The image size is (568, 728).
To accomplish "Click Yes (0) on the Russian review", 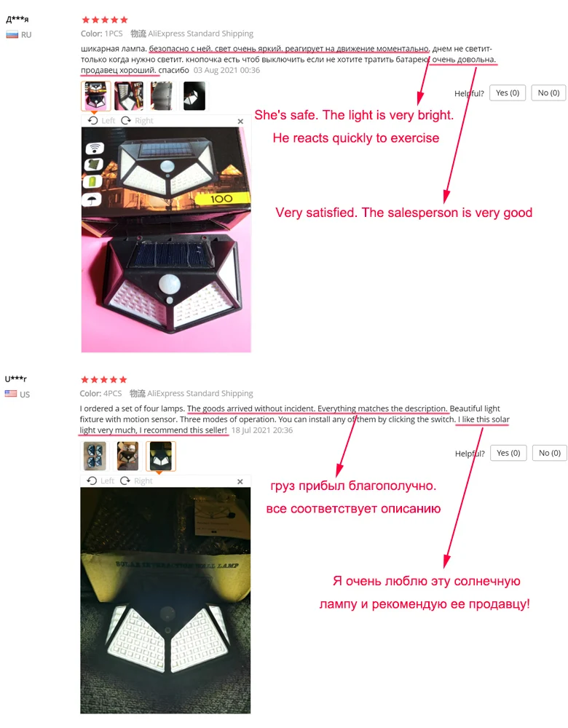I will coord(507,93).
